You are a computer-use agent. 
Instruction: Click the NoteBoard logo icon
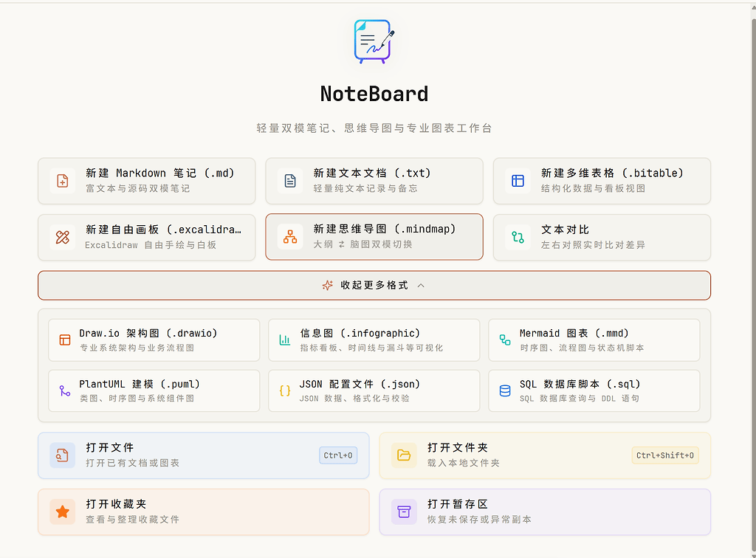(374, 41)
